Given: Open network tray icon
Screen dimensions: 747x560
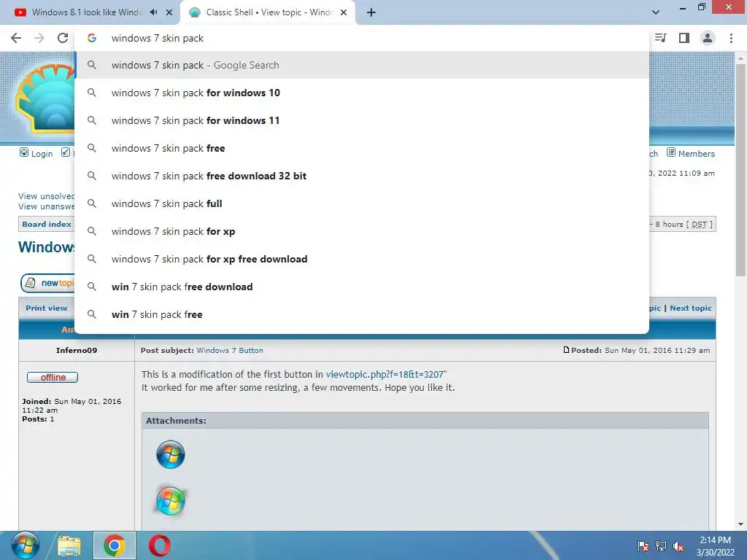Looking at the screenshot, I should click(661, 546).
